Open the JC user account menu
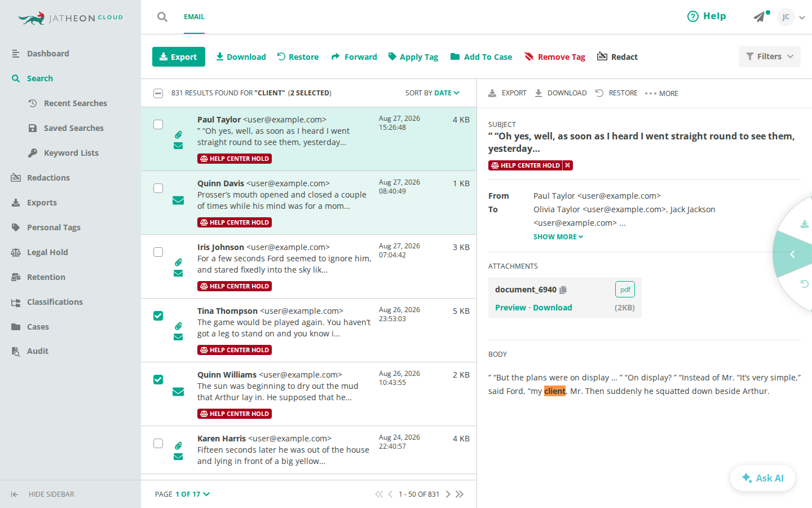Image resolution: width=812 pixels, height=508 pixels. point(791,17)
